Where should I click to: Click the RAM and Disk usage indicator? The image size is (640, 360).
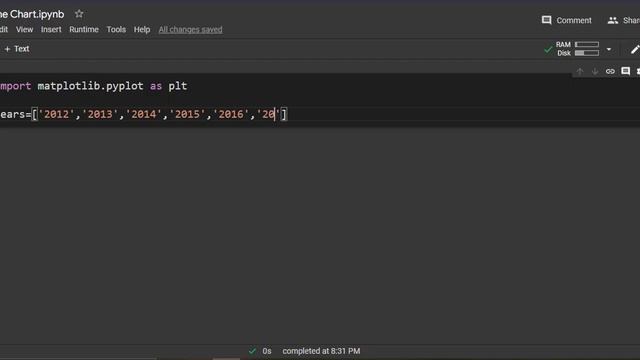pos(577,49)
